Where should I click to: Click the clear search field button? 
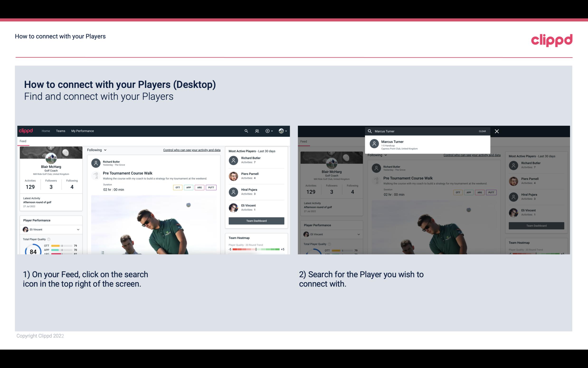coord(482,131)
